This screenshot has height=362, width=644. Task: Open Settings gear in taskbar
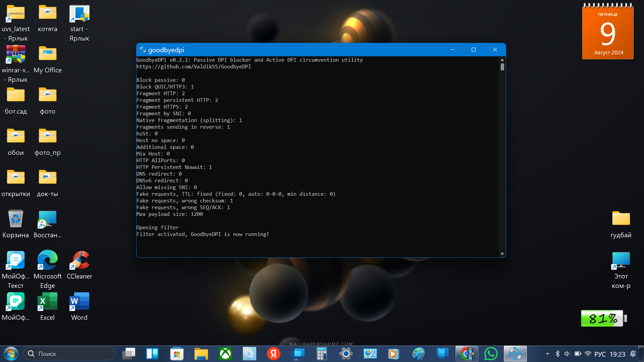click(346, 354)
